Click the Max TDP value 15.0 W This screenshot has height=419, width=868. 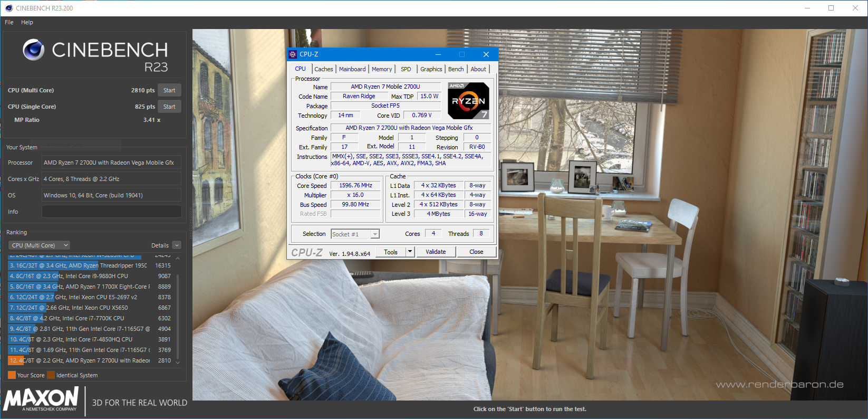[429, 96]
